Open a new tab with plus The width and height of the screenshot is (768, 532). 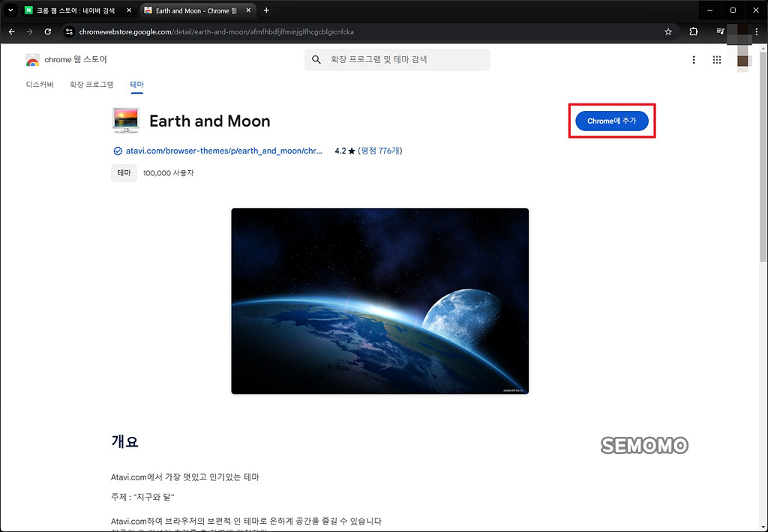(x=266, y=10)
